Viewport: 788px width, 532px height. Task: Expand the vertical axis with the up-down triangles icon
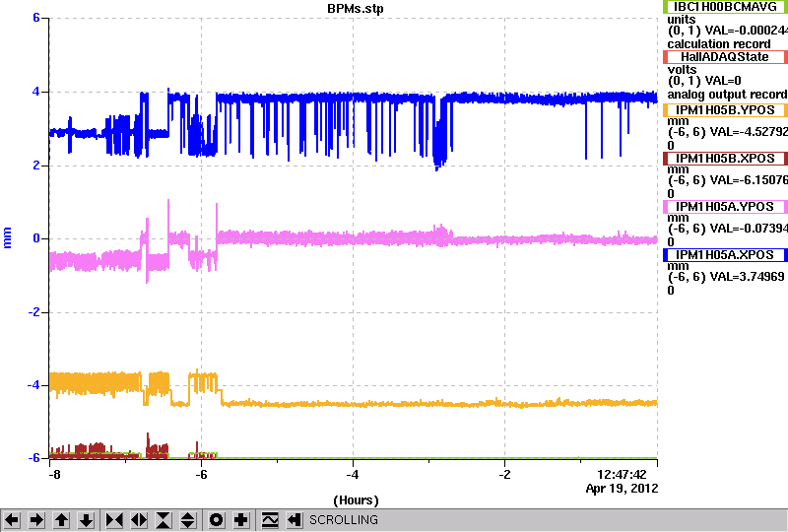(188, 519)
